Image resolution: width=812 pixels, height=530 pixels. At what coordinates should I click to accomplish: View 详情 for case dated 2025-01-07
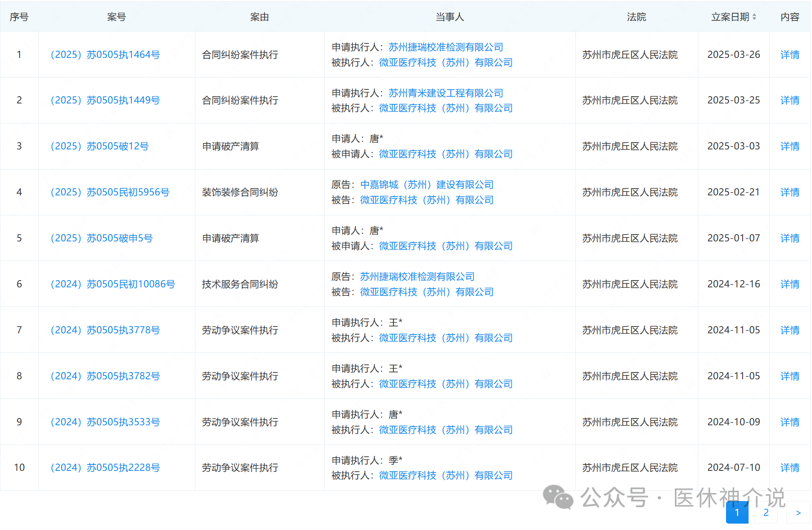point(790,238)
